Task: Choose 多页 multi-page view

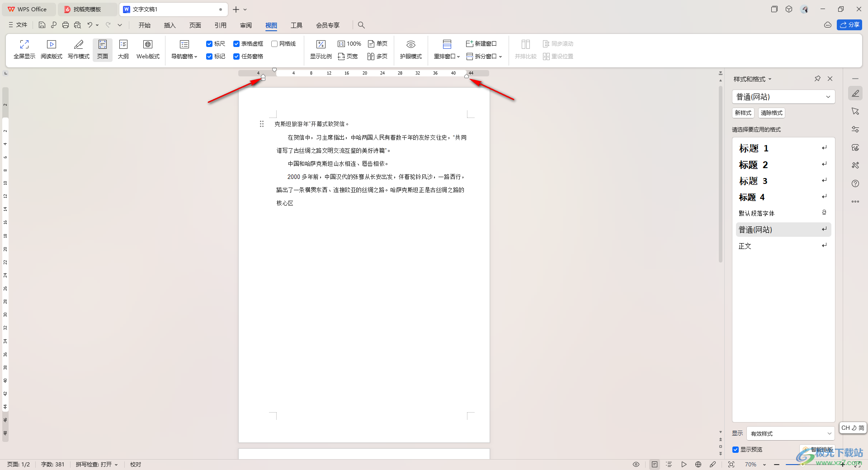Action: [x=378, y=56]
